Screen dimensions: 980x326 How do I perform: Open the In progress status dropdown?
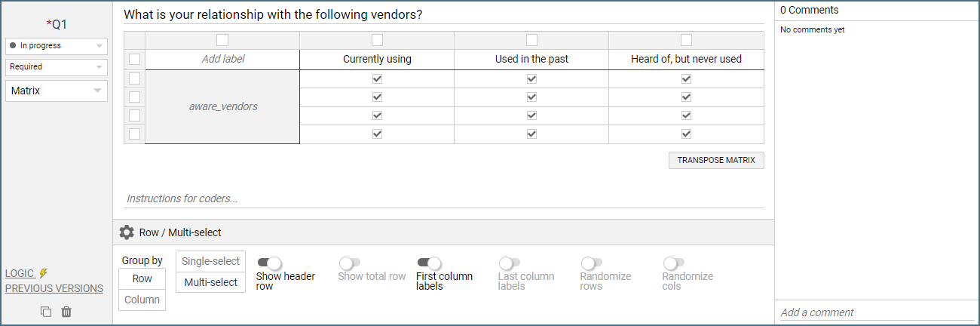click(57, 46)
